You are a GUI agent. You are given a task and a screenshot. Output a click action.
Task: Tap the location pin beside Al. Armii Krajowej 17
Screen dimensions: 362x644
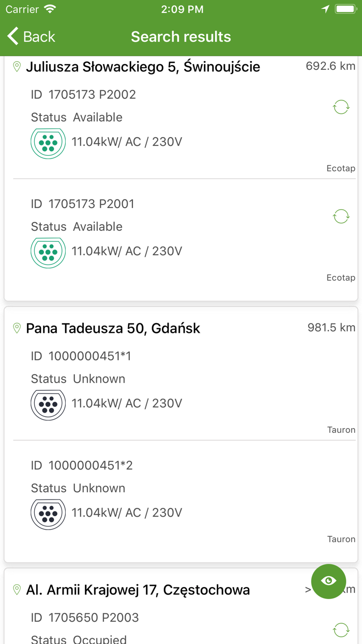(x=17, y=589)
